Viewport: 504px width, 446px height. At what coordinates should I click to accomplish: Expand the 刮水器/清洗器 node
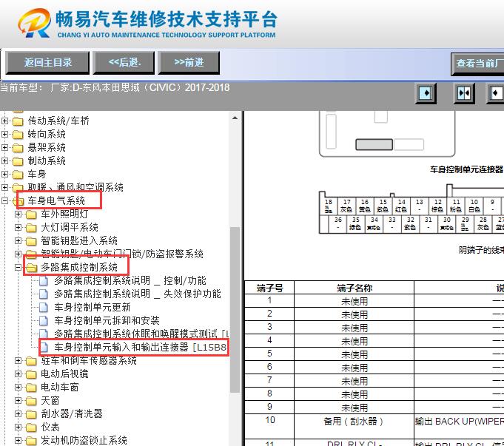(x=18, y=414)
